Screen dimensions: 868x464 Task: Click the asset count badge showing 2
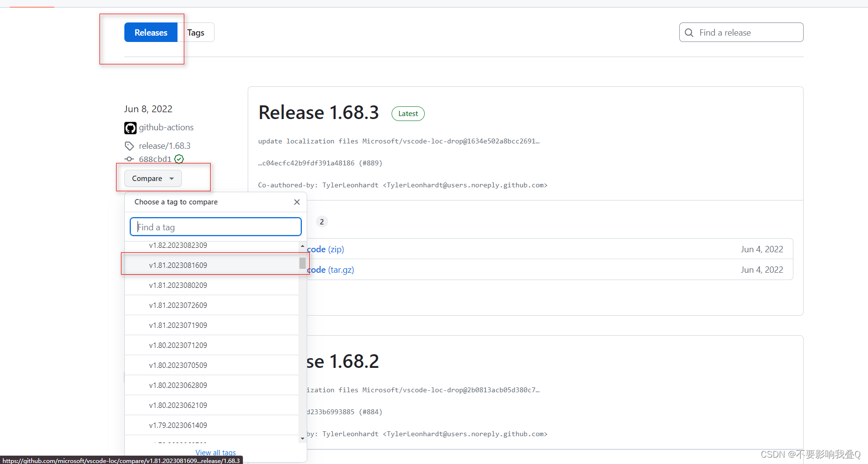point(322,222)
